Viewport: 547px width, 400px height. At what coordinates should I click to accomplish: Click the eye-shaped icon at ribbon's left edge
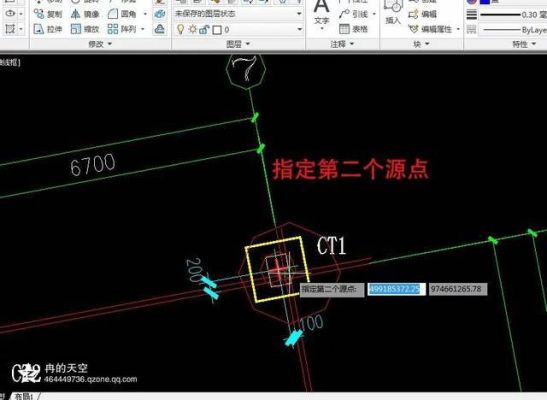(x=10, y=14)
